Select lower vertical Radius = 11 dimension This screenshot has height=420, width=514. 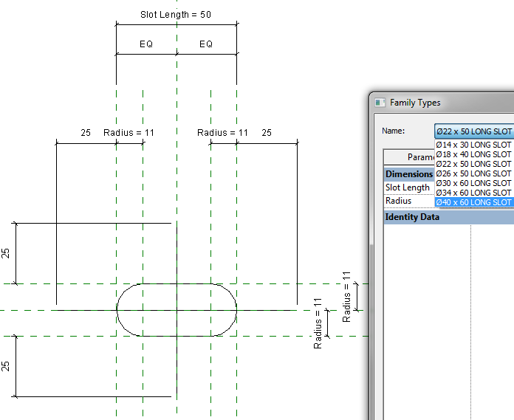[x=318, y=323]
